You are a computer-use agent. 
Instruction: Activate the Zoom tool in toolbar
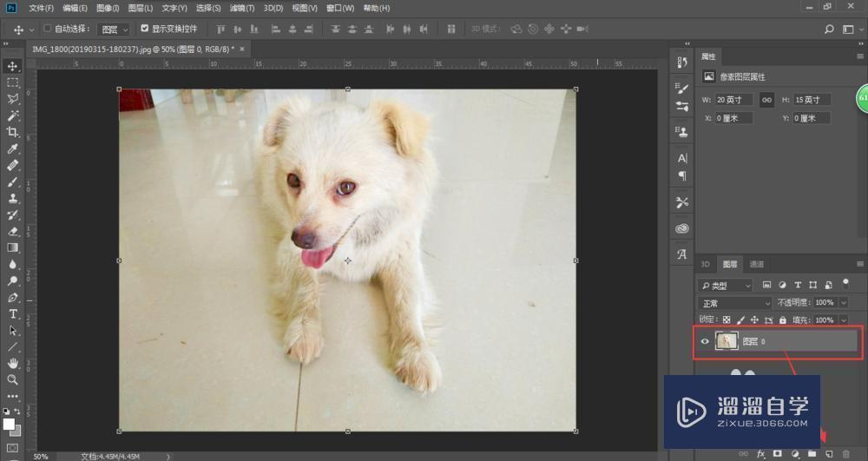coord(13,379)
